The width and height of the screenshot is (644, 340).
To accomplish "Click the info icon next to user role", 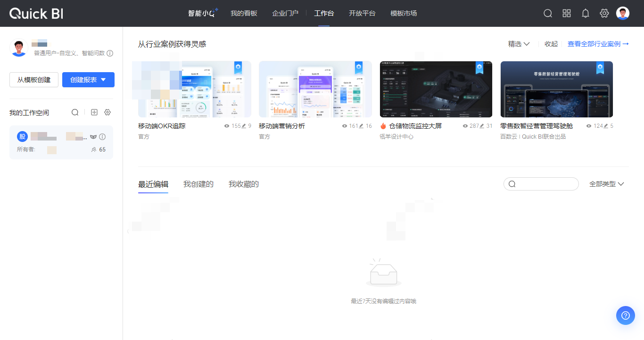I will [110, 53].
